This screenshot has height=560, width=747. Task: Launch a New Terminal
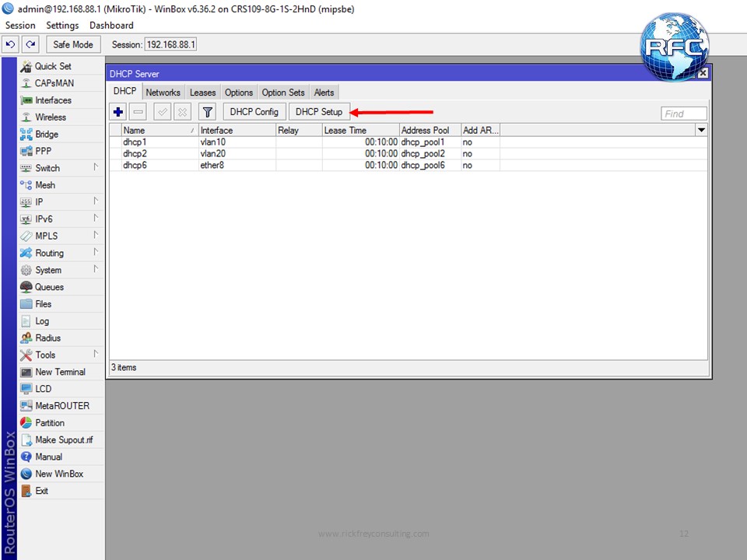pyautogui.click(x=61, y=372)
